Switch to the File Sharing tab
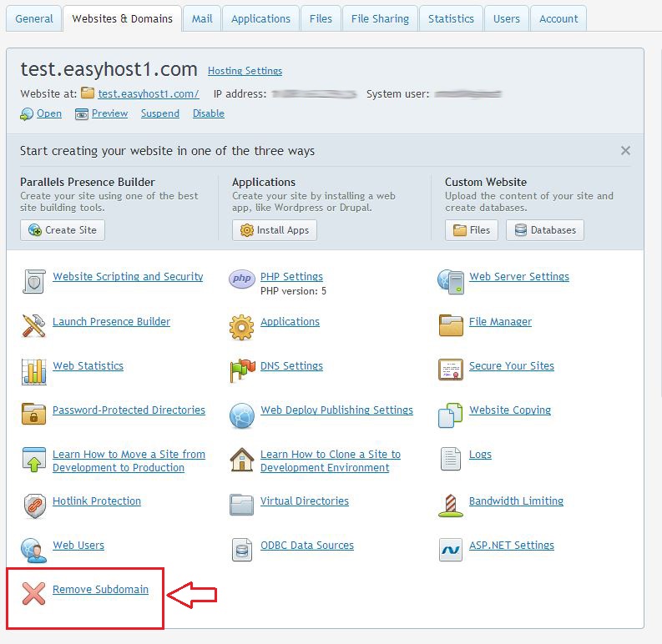 (x=380, y=18)
